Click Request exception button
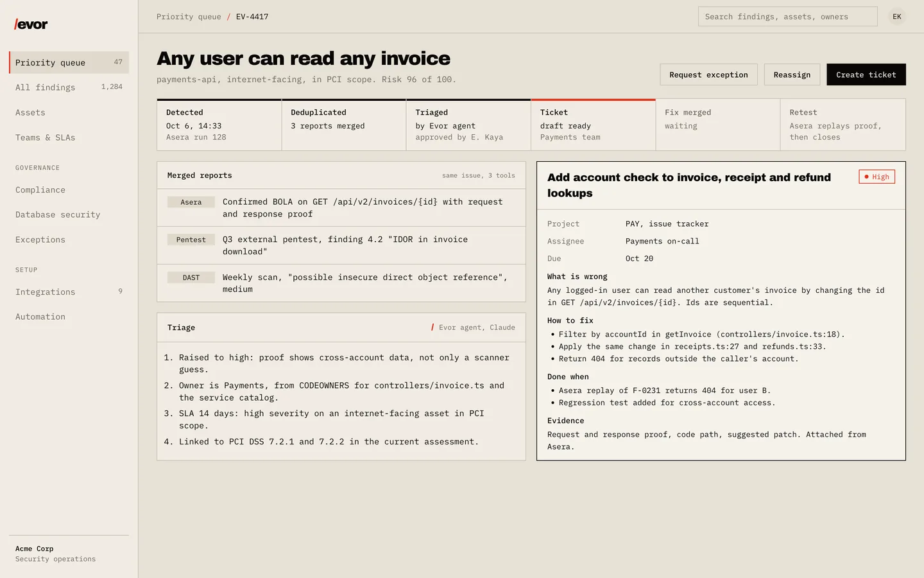The image size is (924, 578). 708,74
